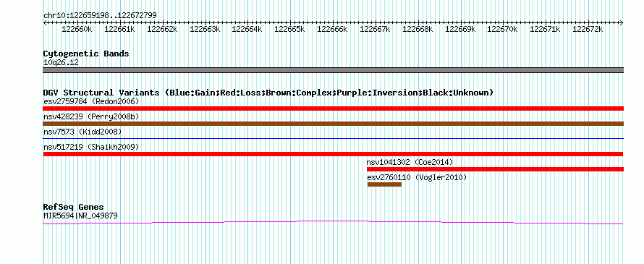
Task: Click ruler position 122670k
Action: tap(503, 29)
